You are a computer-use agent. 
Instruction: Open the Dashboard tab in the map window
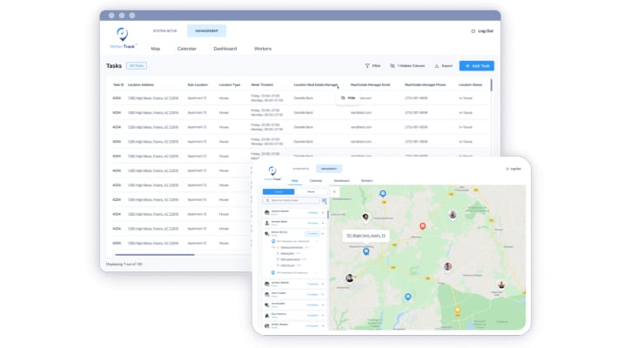[x=342, y=181]
